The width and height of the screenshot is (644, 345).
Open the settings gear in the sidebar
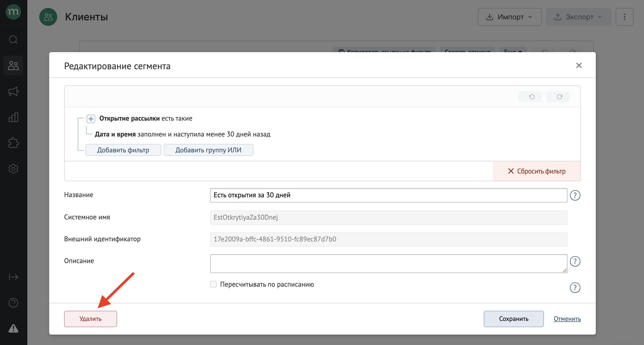coord(13,169)
